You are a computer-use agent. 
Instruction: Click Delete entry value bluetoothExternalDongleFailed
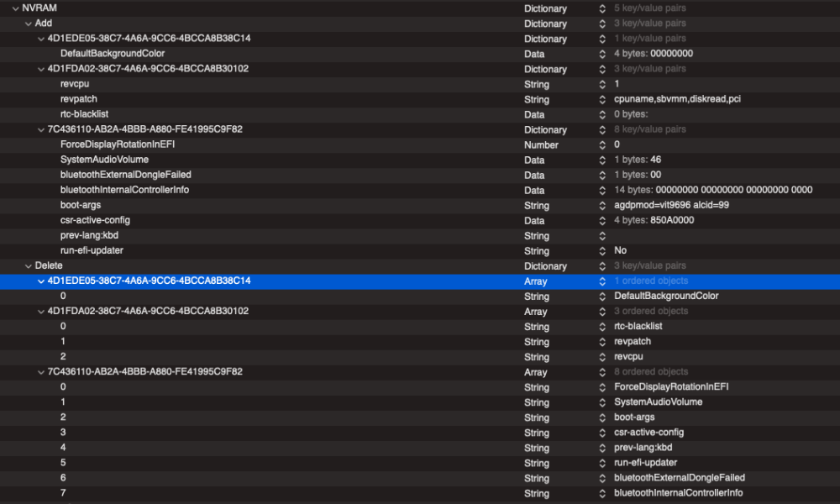680,478
